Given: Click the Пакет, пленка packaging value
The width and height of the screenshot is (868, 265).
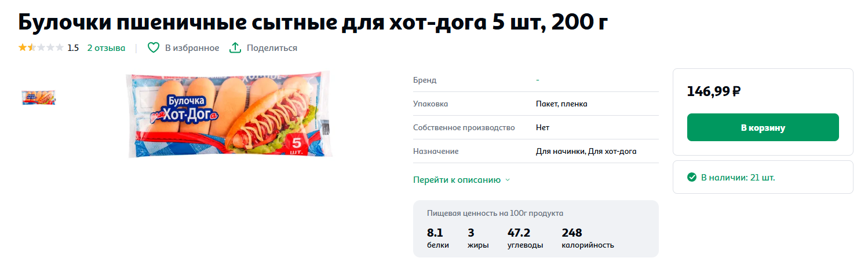Looking at the screenshot, I should tap(561, 104).
